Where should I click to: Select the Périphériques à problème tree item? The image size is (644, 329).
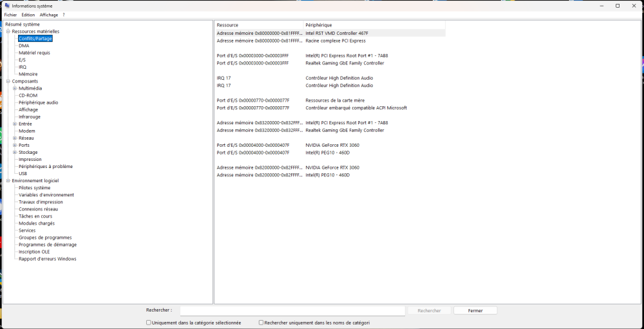tap(46, 166)
